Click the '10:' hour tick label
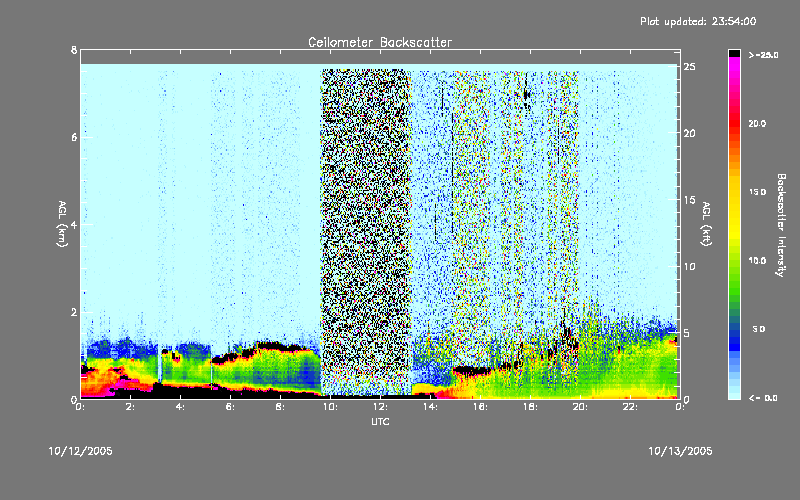 [330, 407]
